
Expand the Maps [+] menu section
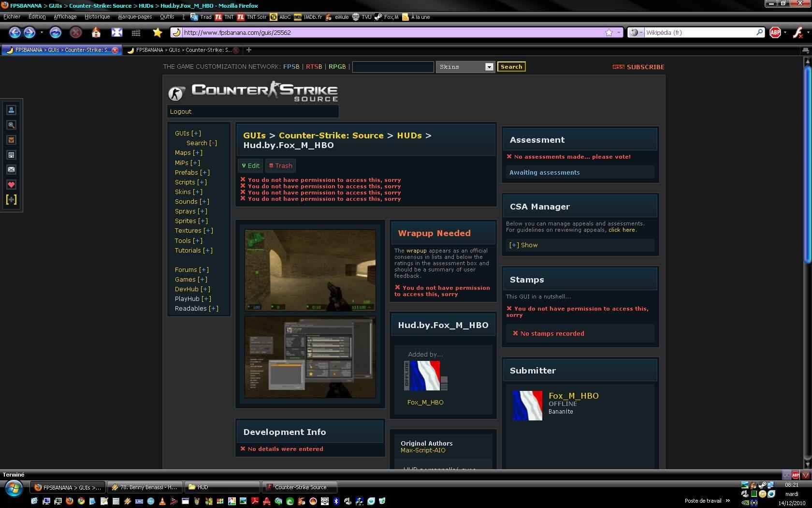click(188, 152)
